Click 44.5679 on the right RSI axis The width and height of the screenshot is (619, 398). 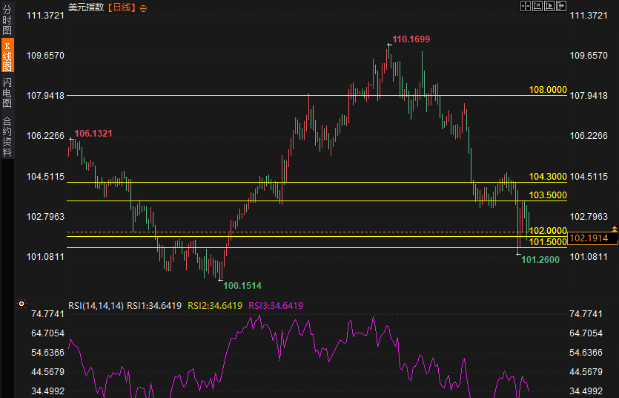586,372
